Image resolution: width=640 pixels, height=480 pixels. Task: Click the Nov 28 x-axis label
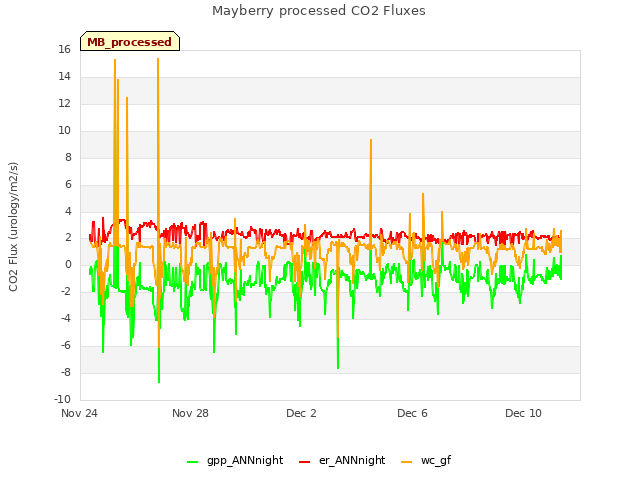point(190,413)
